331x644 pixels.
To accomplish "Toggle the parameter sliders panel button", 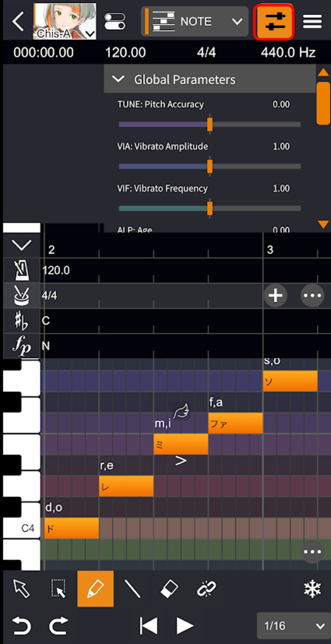I will [274, 22].
